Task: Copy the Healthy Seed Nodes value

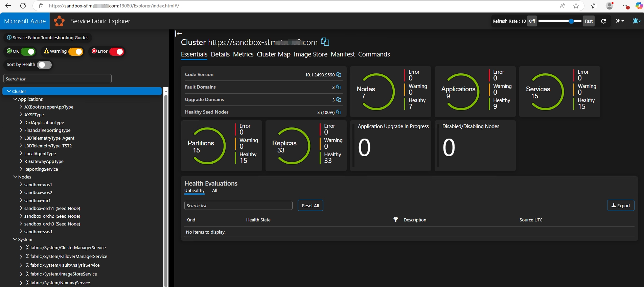Action: click(339, 112)
